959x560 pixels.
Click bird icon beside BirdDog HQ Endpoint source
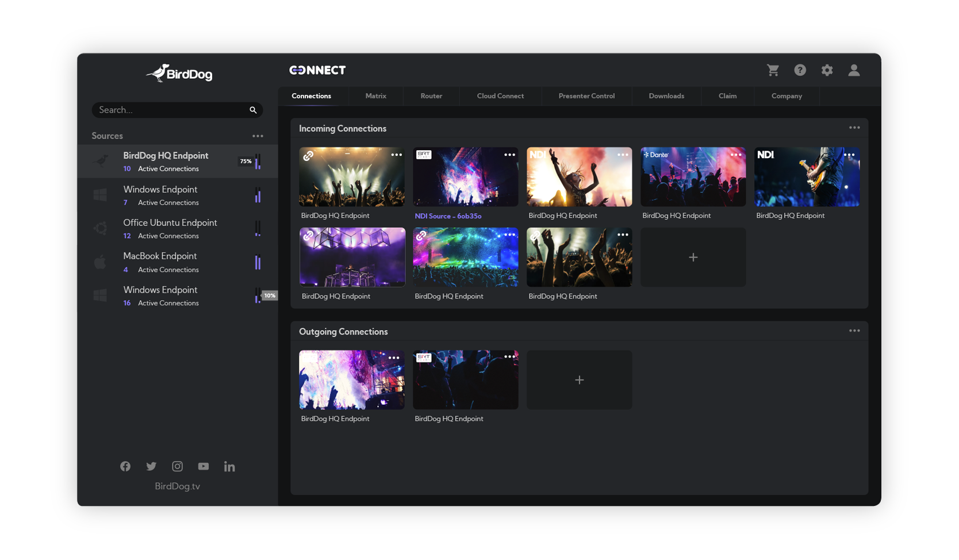101,161
